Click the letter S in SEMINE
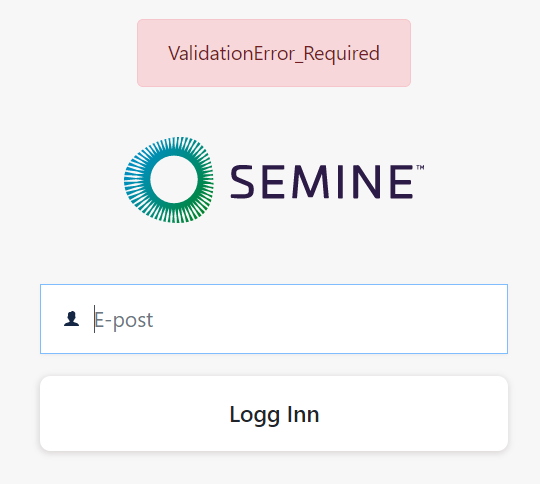540x484 pixels. [x=242, y=182]
